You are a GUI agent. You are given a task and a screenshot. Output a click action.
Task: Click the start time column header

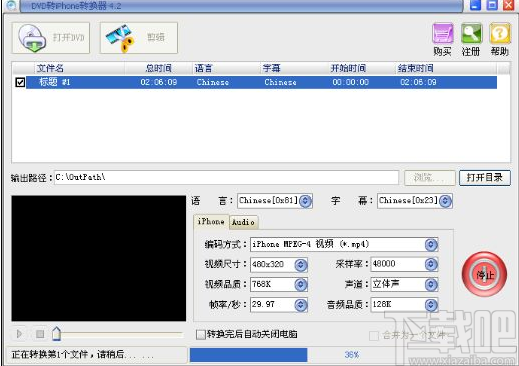click(x=362, y=68)
